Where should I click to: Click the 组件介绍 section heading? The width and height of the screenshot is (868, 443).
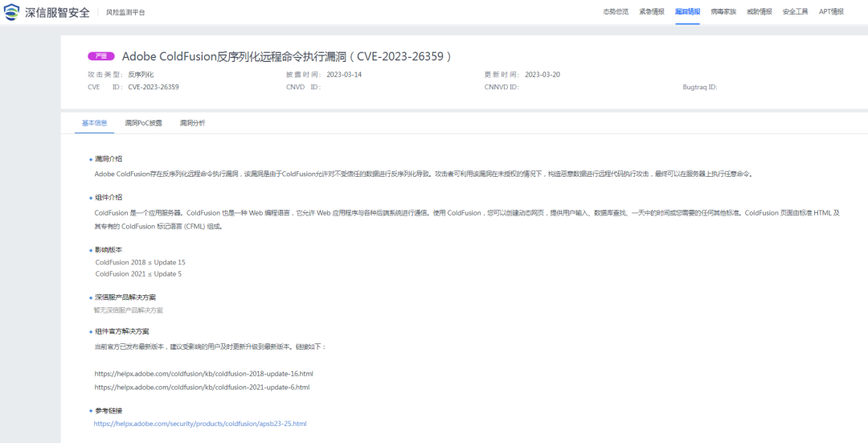click(108, 197)
